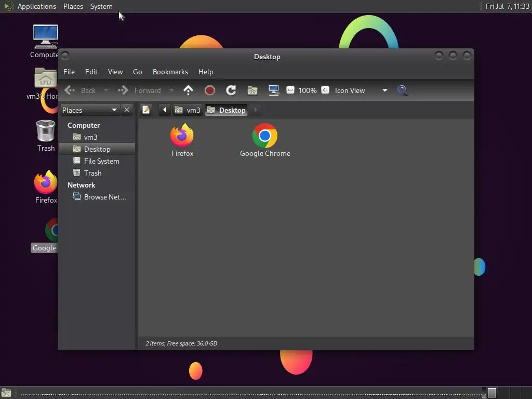Close the Places sidebar
This screenshot has height=399, width=532.
pos(127,110)
